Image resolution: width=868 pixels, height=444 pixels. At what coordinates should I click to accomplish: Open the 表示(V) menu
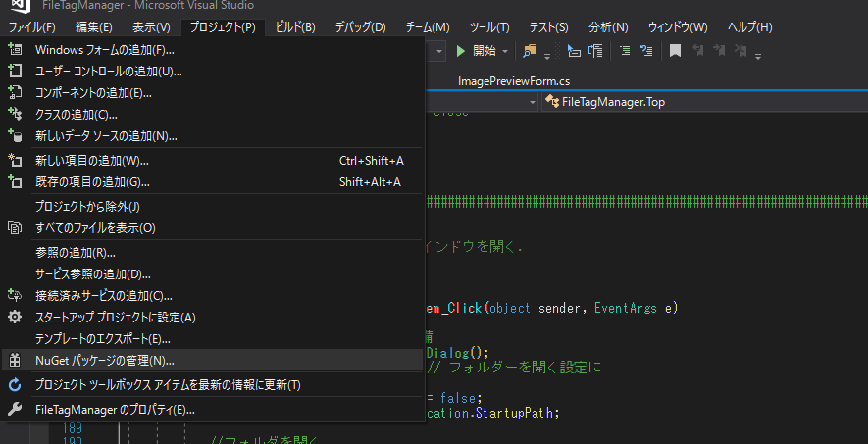[151, 27]
